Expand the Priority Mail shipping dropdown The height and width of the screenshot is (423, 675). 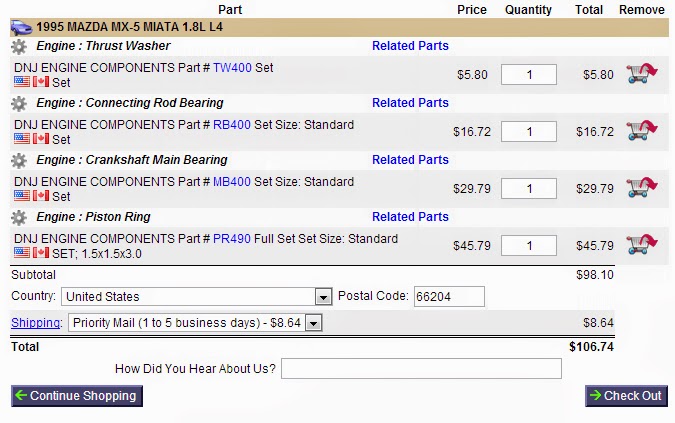point(313,323)
